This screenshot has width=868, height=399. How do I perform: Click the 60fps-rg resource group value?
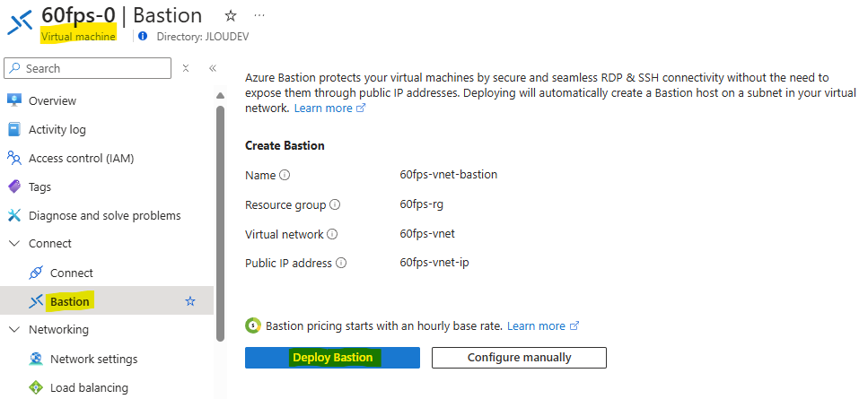(421, 204)
